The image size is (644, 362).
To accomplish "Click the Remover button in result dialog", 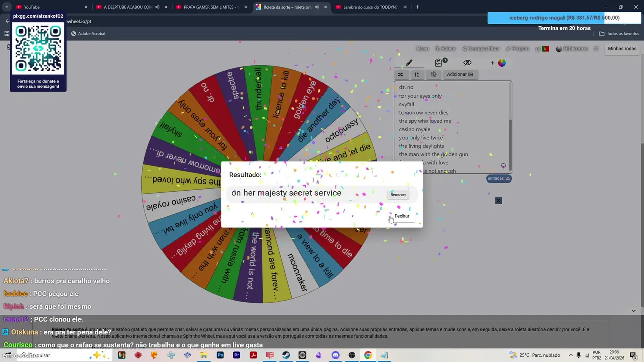I will click(x=398, y=194).
